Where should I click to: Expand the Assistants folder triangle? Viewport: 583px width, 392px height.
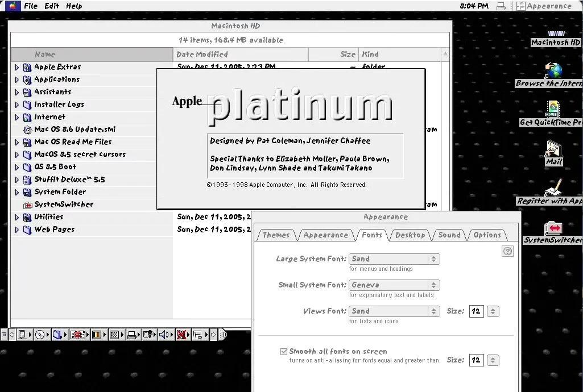click(x=16, y=93)
